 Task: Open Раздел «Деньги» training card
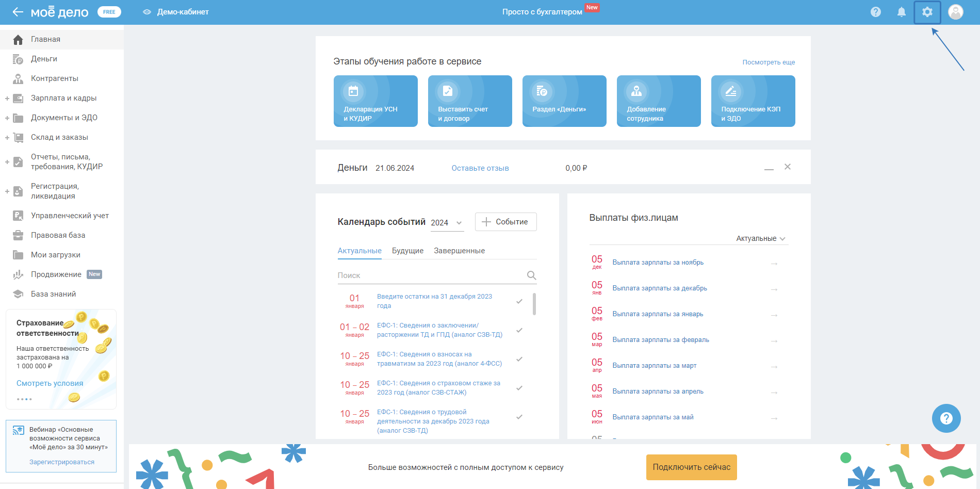tap(564, 101)
